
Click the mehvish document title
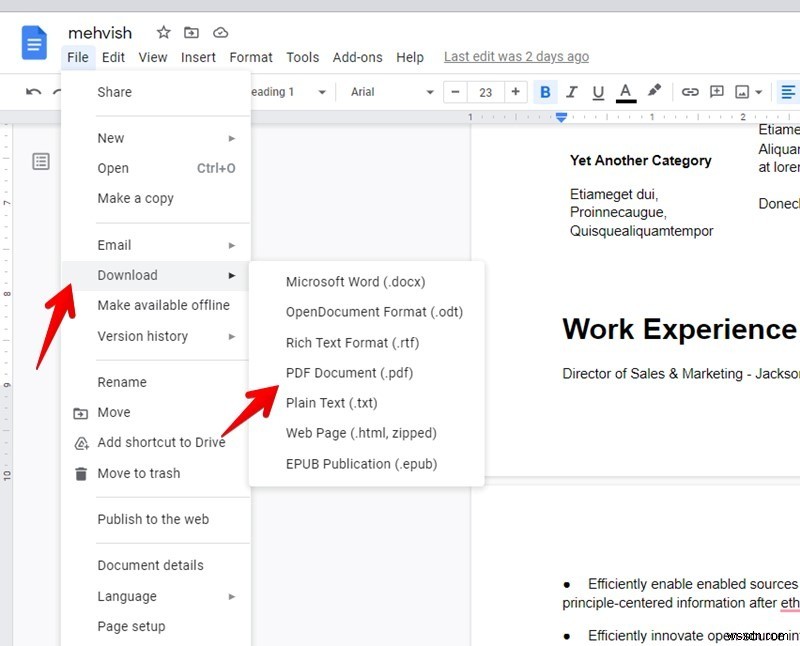click(x=100, y=33)
